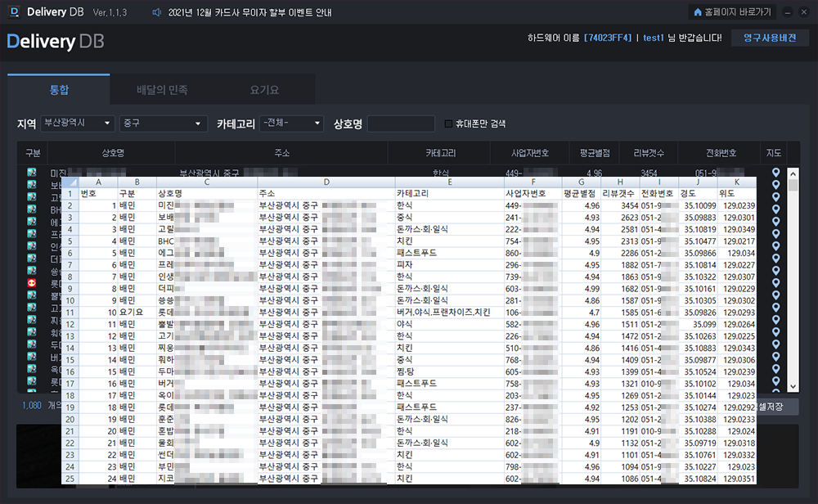Click the Baemin icon of the row starting 더
Viewport: 818px width, 504px height.
point(32,259)
